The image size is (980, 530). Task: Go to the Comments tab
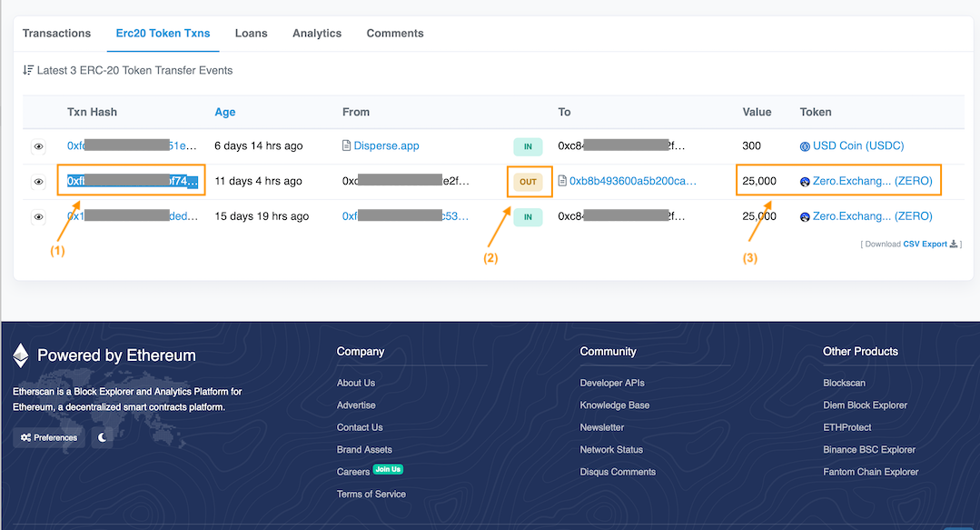pyautogui.click(x=395, y=33)
